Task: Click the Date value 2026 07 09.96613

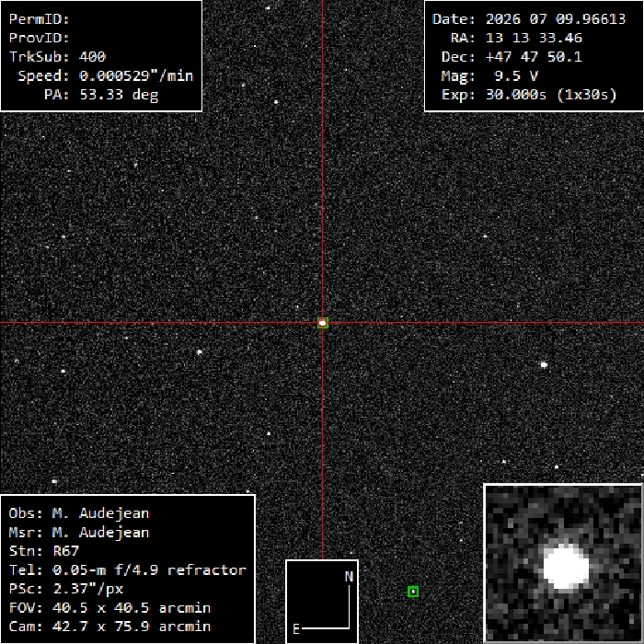Action: click(556, 19)
